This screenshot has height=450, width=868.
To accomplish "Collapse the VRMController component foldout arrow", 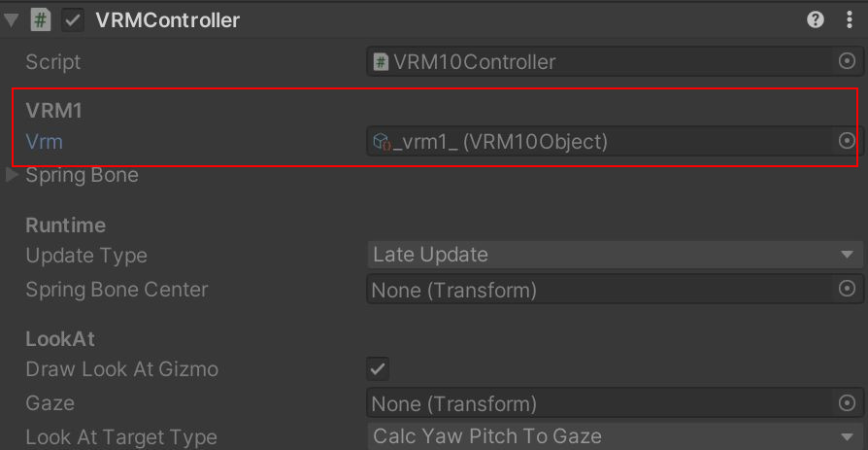I will (11, 21).
